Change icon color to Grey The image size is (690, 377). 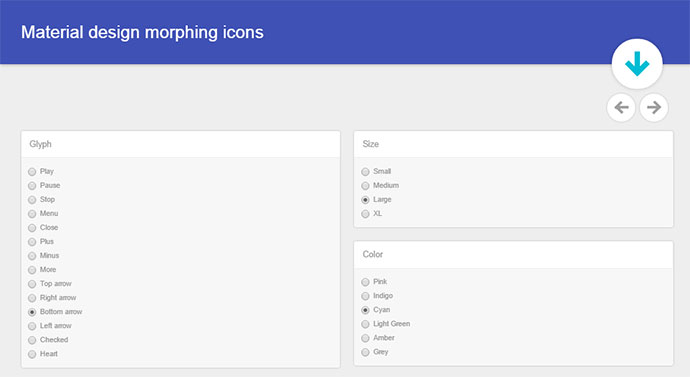point(365,352)
